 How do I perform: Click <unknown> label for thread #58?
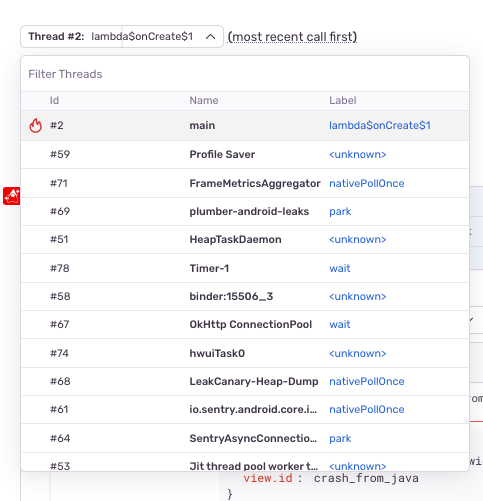coord(358,296)
